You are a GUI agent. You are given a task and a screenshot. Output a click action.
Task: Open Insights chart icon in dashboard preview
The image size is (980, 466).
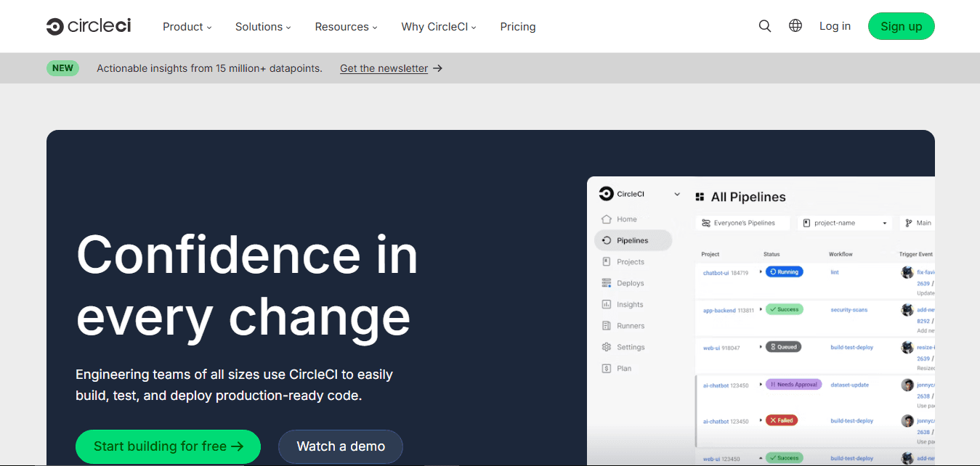[x=607, y=304]
